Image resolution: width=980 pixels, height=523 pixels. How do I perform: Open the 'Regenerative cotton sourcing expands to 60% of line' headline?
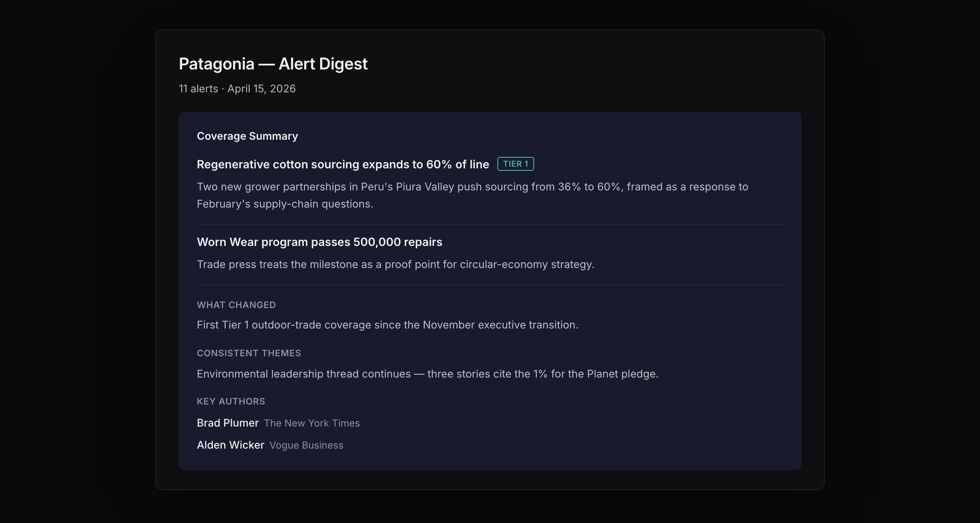343,164
